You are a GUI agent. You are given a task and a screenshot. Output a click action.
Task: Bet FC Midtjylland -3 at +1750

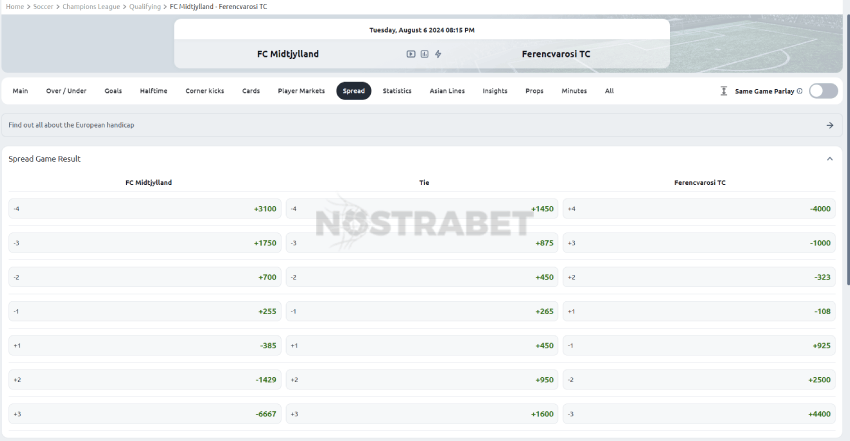click(145, 243)
